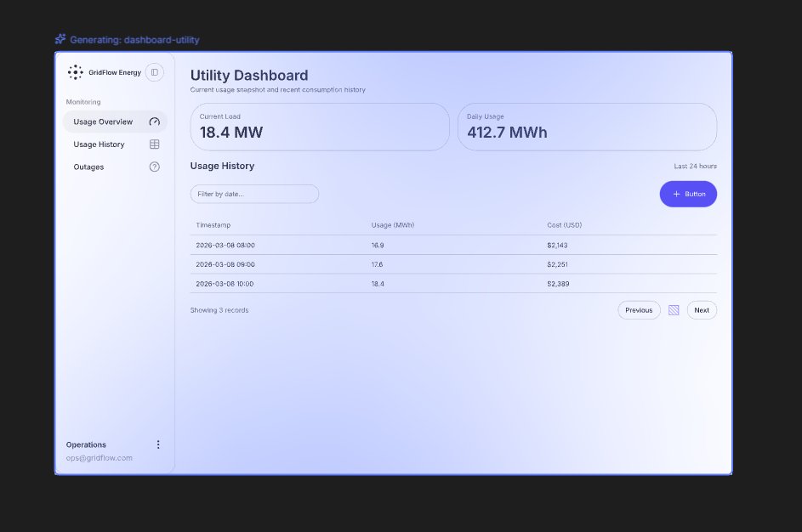This screenshot has width=802, height=532.
Task: Click the Usage History section heading
Action: click(223, 166)
